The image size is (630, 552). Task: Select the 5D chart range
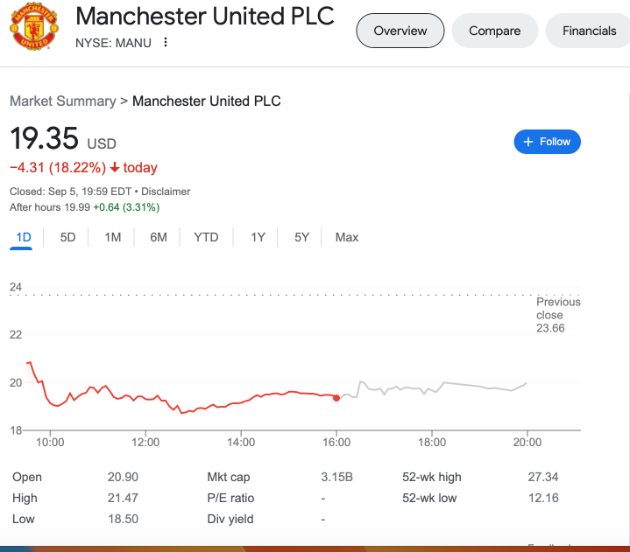68,237
